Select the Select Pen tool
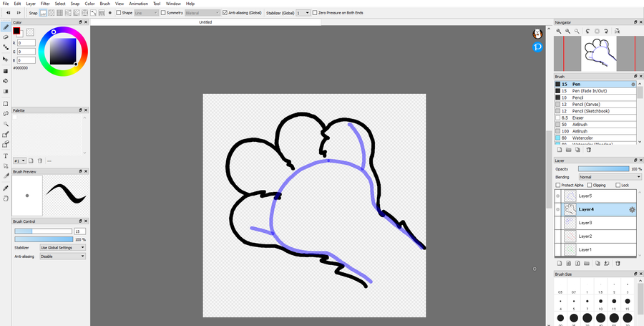Viewport: 644px width, 326px height. pos(6,135)
